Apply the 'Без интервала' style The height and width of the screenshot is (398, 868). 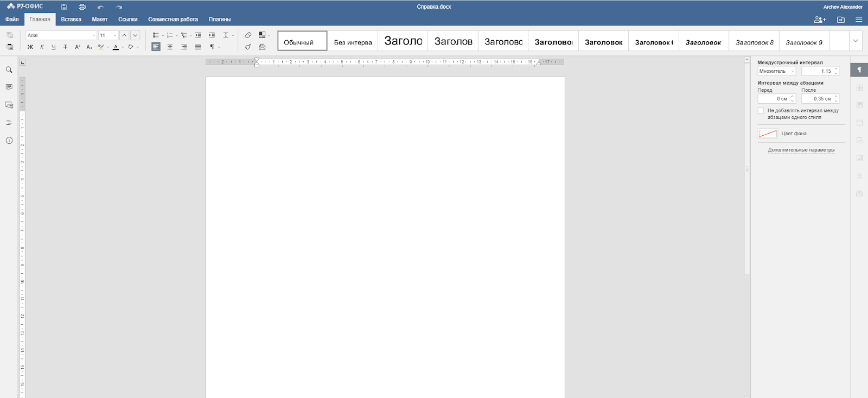pyautogui.click(x=353, y=42)
